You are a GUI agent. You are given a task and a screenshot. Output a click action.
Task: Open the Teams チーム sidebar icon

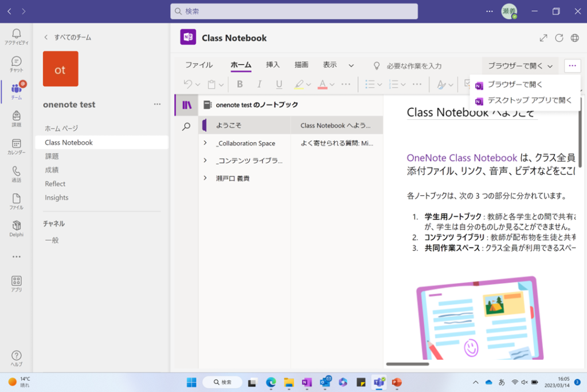(x=16, y=87)
